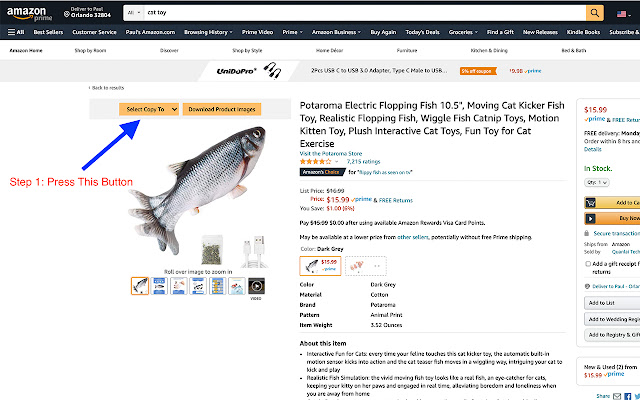This screenshot has width=640, height=400.
Task: Expand the All search category dropdown
Action: pyautogui.click(x=134, y=13)
